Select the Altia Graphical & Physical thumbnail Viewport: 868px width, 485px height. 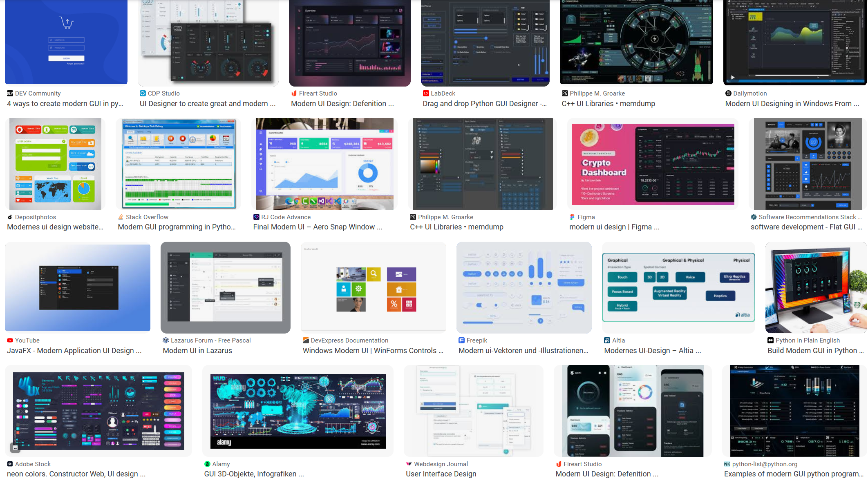pos(678,287)
